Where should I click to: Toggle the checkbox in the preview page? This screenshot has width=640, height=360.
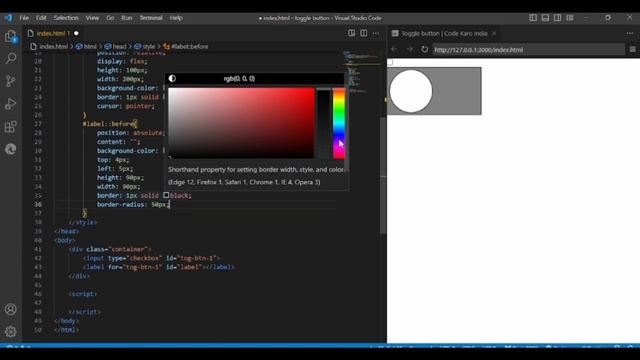[390, 62]
